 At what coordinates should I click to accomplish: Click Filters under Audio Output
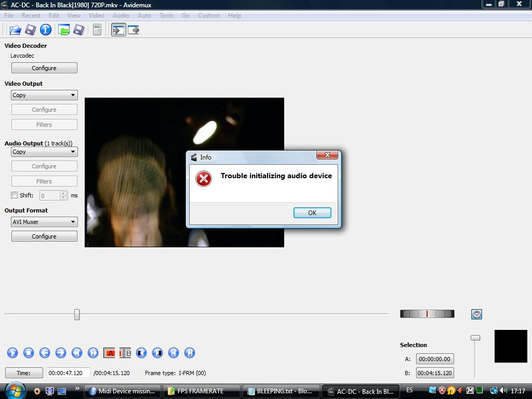pos(44,181)
